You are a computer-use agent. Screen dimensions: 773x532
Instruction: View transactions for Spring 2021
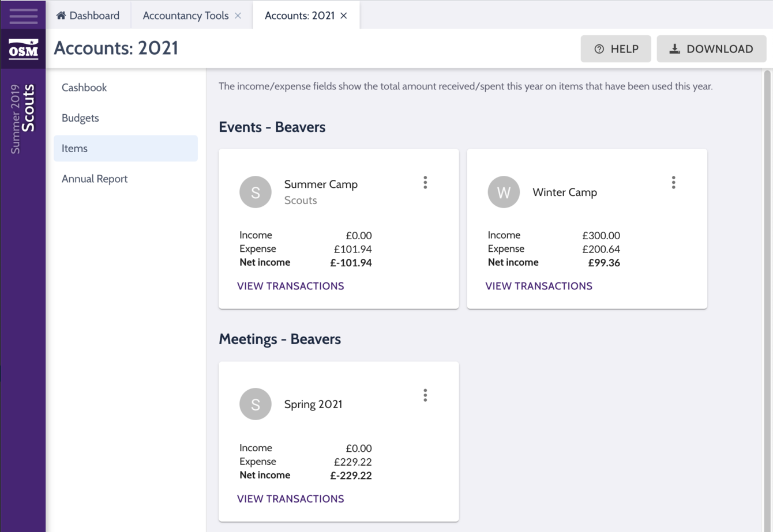(x=291, y=499)
